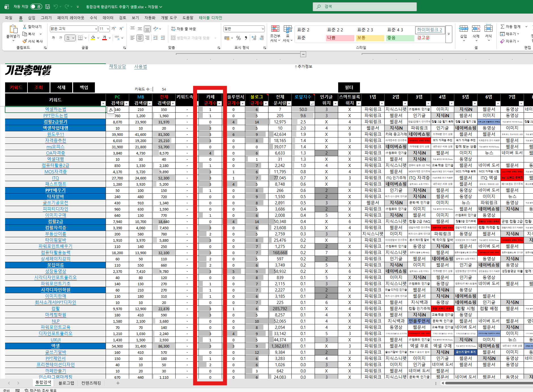Open the 전체 문서량 column filter dropdown
Screen dimensions: 533x392
tap(289, 104)
